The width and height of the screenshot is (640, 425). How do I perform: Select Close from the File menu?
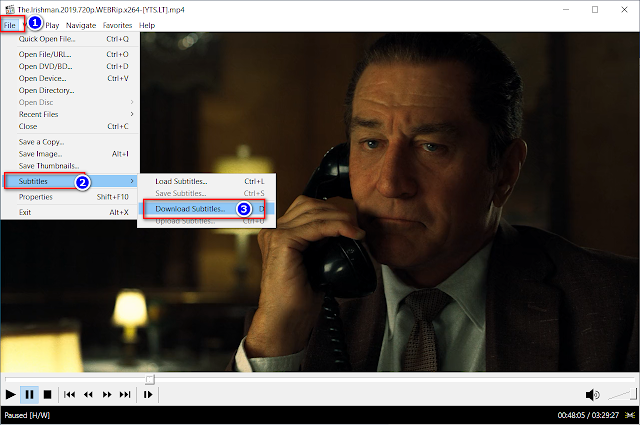71,126
